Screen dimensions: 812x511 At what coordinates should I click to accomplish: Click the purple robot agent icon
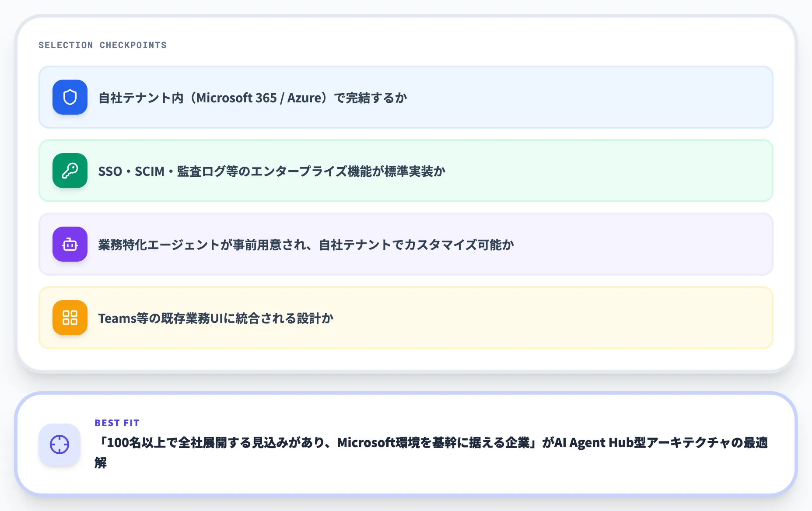[x=70, y=244]
